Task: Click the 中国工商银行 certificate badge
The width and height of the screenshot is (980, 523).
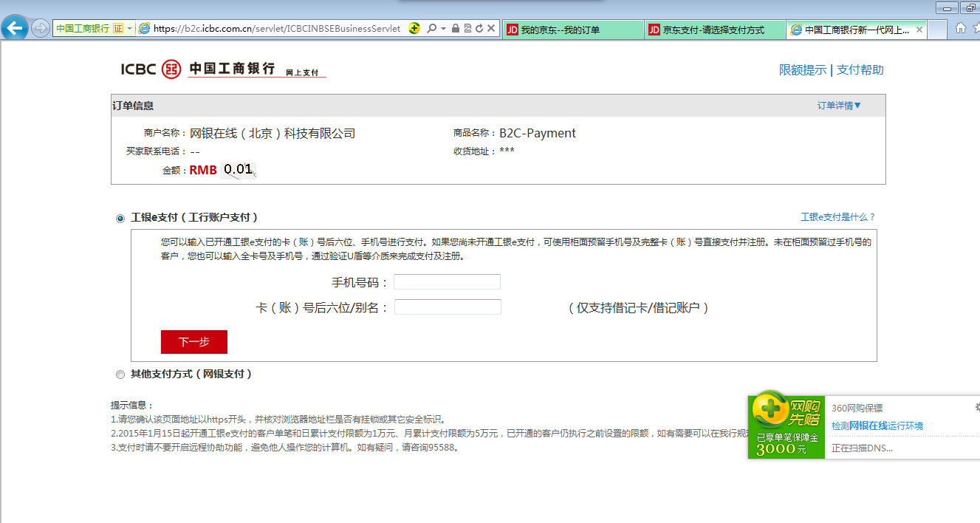Action: tap(89, 29)
